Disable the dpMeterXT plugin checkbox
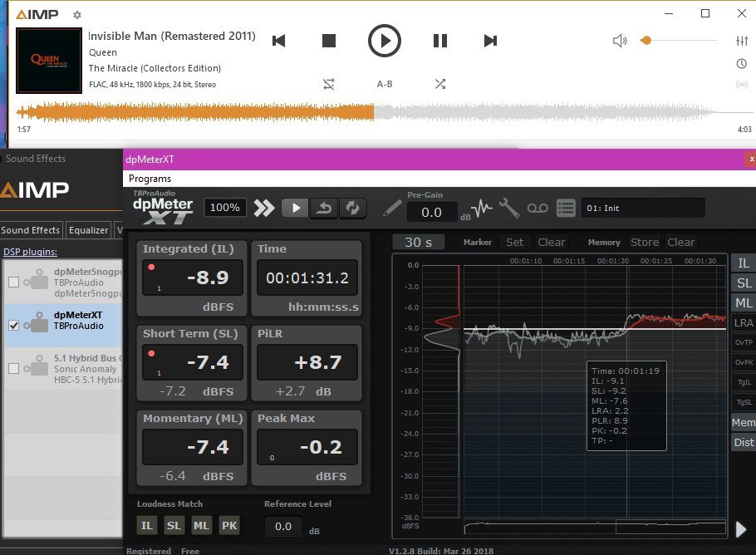This screenshot has width=756, height=555. click(13, 326)
